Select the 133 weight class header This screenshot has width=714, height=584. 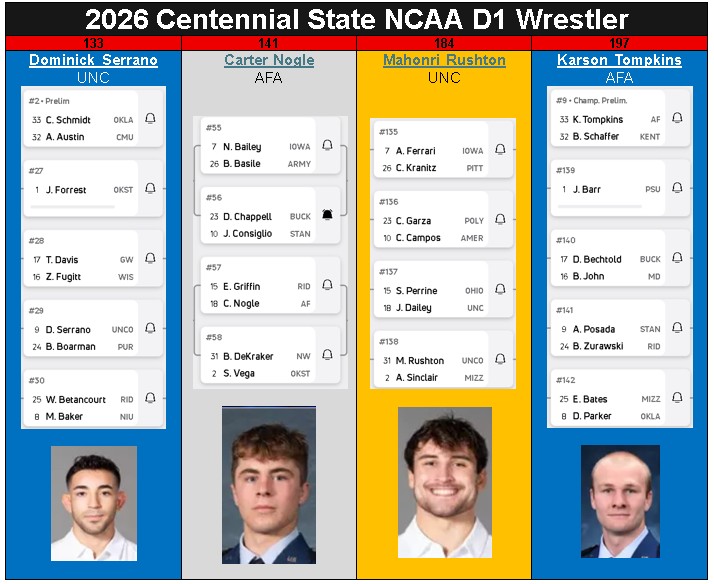click(93, 43)
